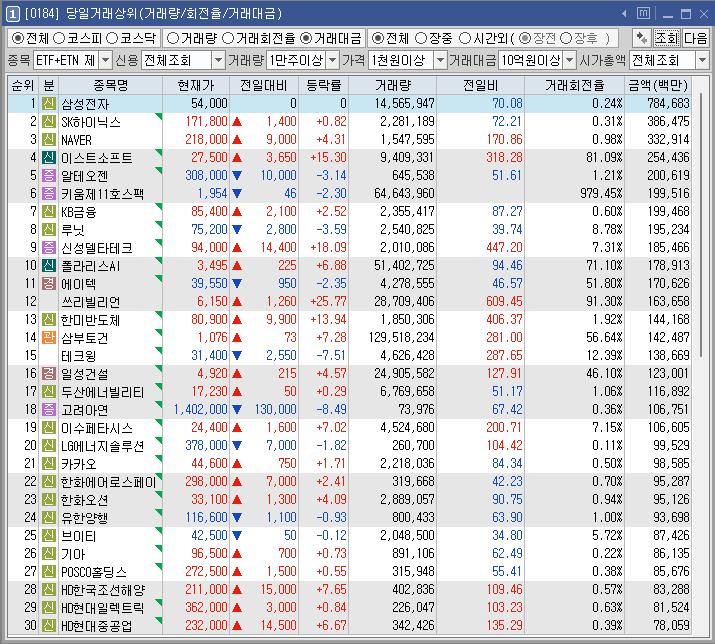Select the 거래대금 radio button
The width and height of the screenshot is (715, 644).
click(306, 38)
